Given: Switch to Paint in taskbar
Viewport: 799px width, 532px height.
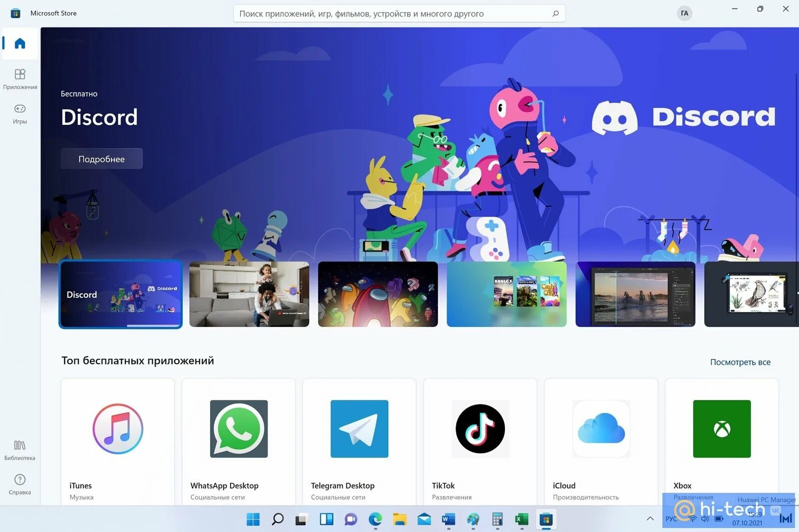Looking at the screenshot, I should (x=473, y=520).
